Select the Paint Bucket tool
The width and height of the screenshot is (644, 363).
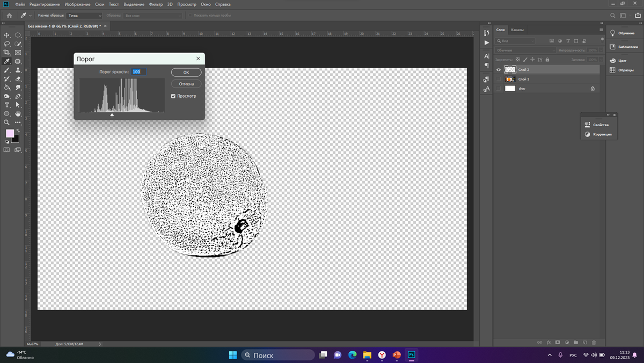tap(7, 87)
